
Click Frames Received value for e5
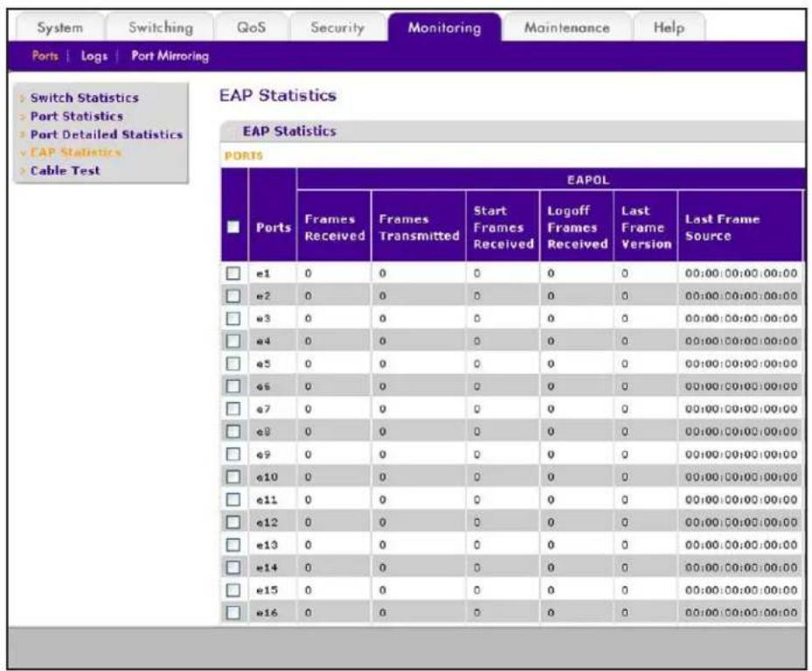point(309,364)
